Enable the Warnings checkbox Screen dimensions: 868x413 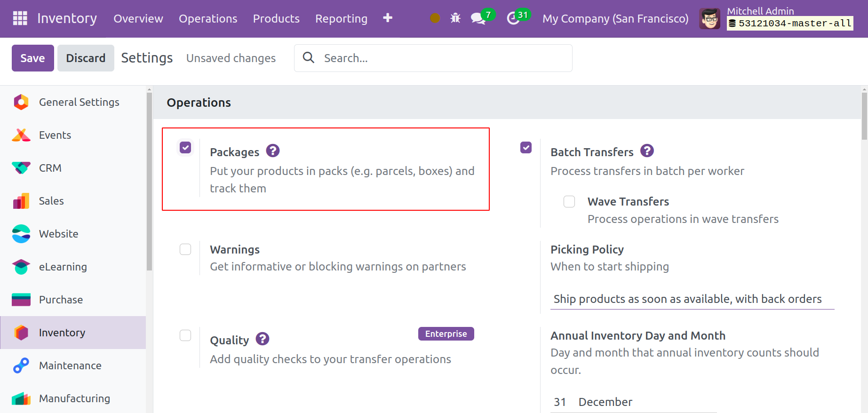pos(185,249)
